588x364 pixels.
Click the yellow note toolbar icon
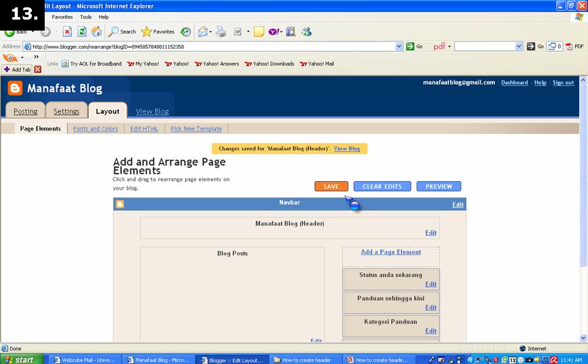tap(258, 32)
